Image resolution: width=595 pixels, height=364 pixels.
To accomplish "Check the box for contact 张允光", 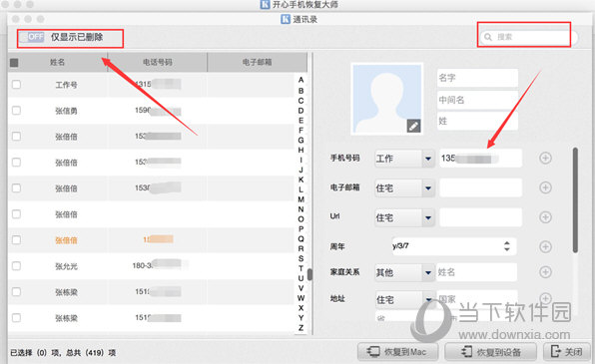I will tap(16, 266).
